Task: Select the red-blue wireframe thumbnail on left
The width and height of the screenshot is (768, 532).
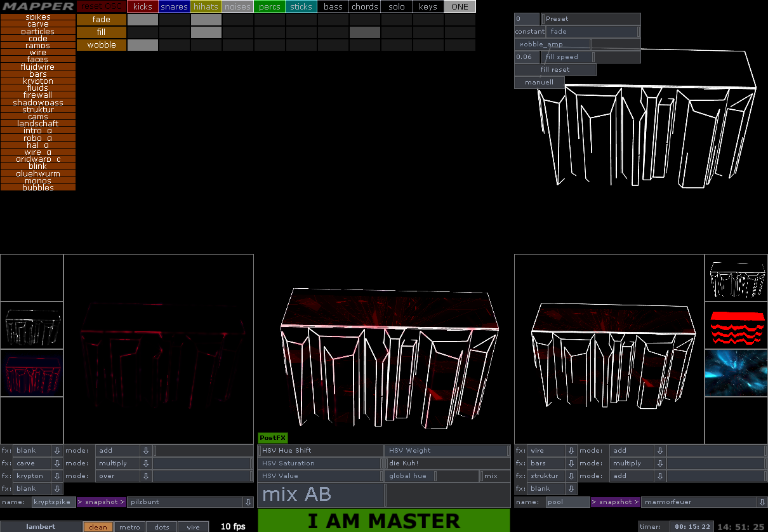Action: coord(32,373)
